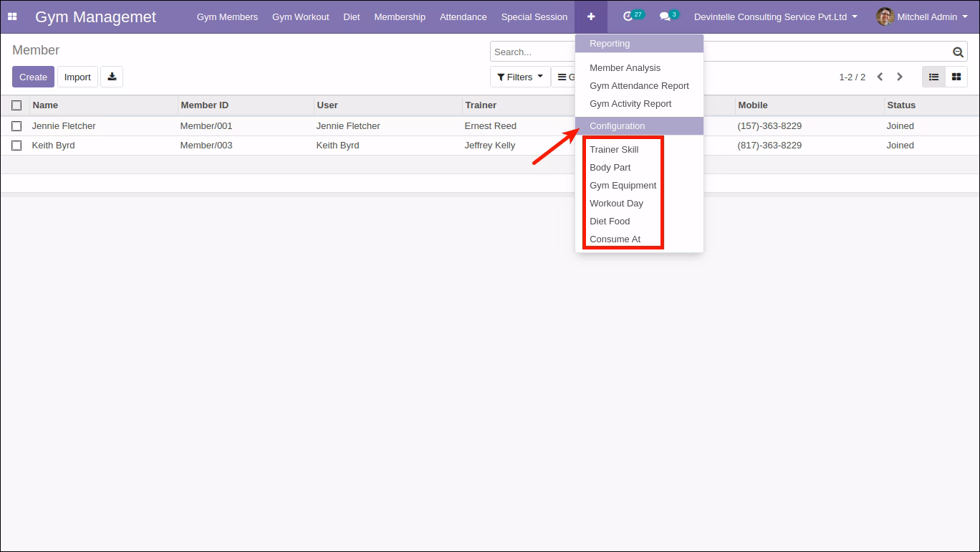980x552 pixels.
Task: Click the plus more-menus icon
Action: (x=591, y=16)
